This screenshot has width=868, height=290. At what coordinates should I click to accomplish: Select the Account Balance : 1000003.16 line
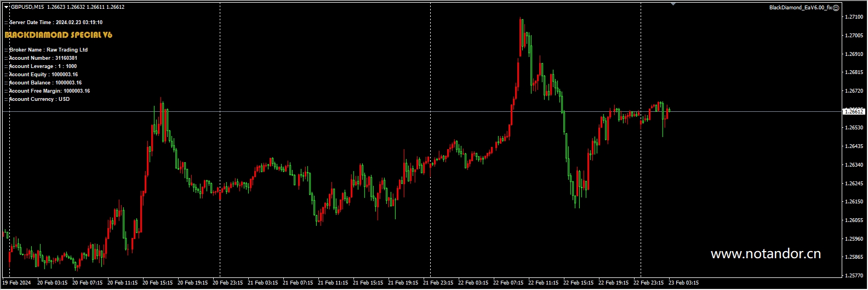(x=43, y=83)
